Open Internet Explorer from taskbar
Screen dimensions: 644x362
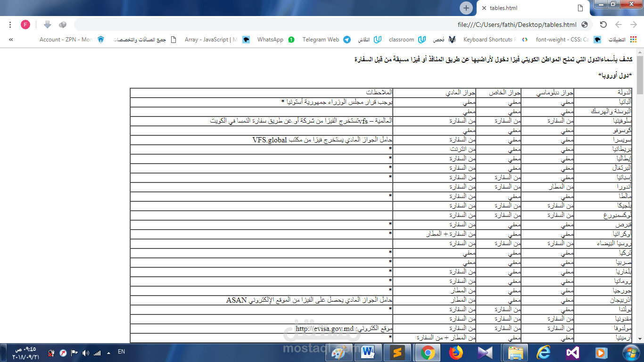[x=544, y=353]
